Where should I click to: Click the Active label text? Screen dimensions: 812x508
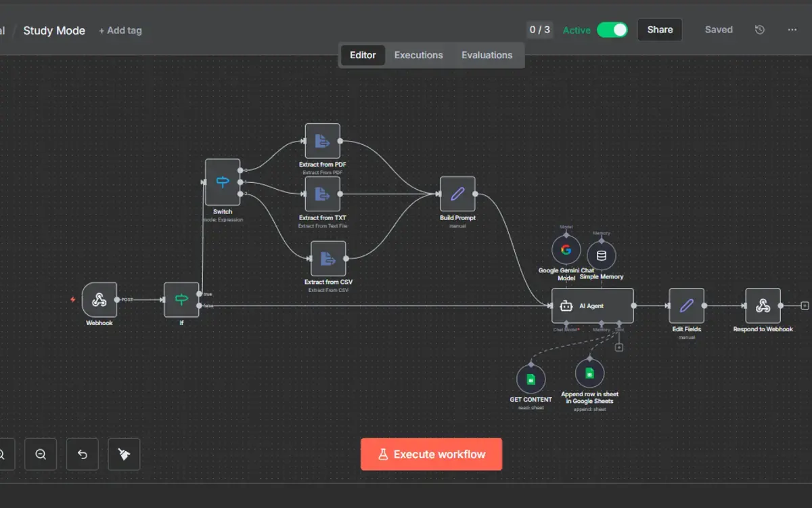(577, 30)
